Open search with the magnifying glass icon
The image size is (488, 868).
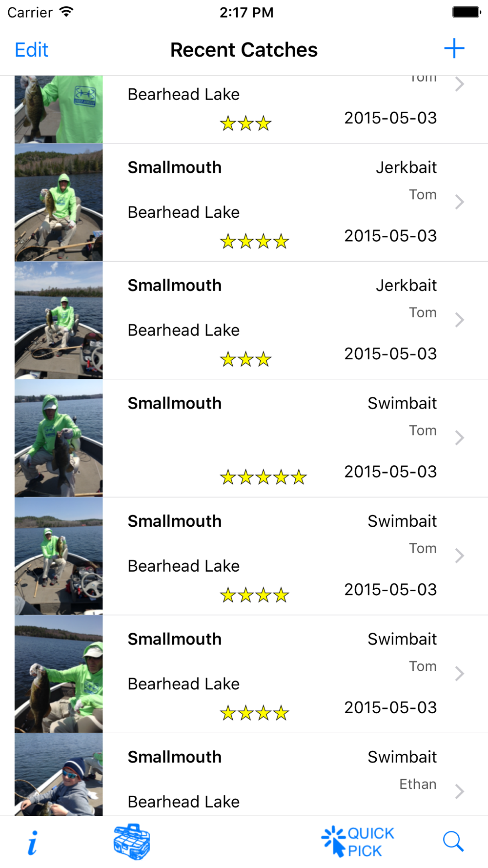tap(453, 842)
